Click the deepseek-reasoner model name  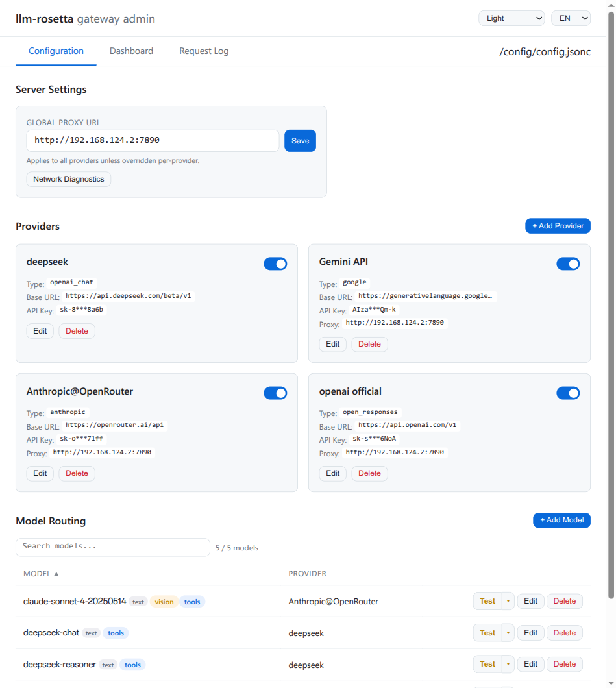point(60,664)
